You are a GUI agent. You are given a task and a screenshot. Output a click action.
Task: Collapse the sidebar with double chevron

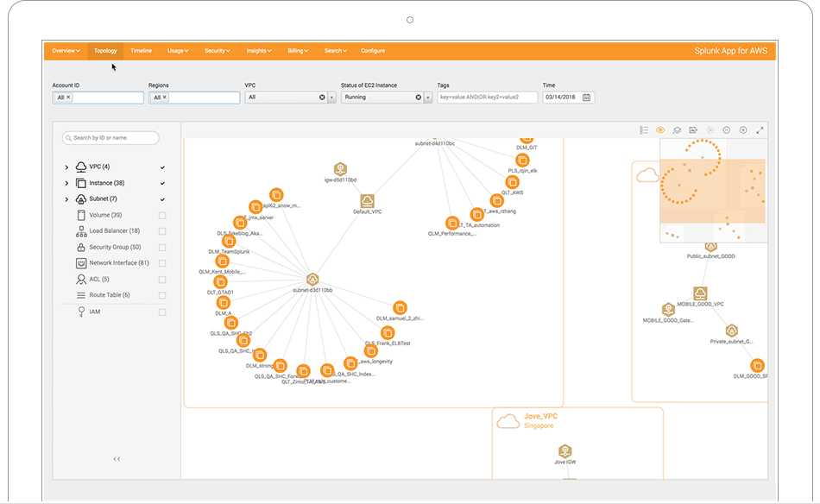click(117, 459)
